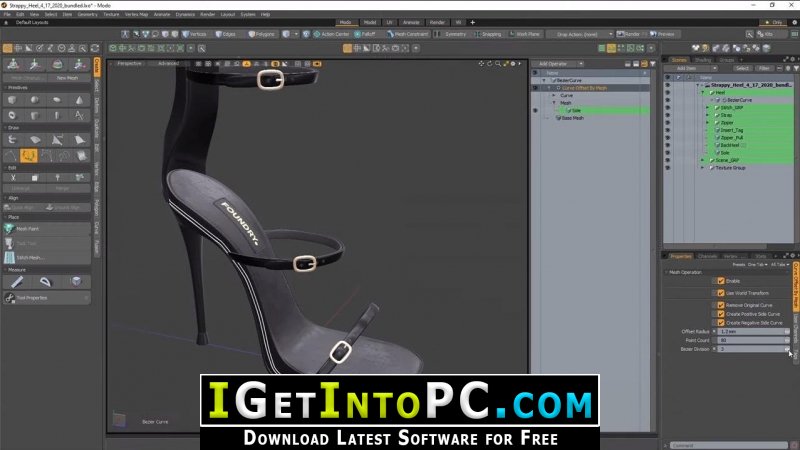Click the Polygons selection mode button
800x450 pixels.
(x=262, y=34)
